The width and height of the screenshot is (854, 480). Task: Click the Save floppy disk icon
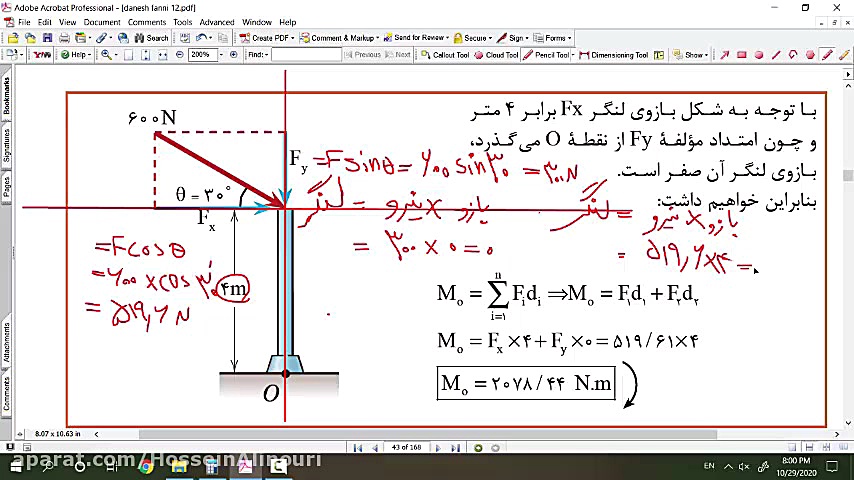[47, 38]
